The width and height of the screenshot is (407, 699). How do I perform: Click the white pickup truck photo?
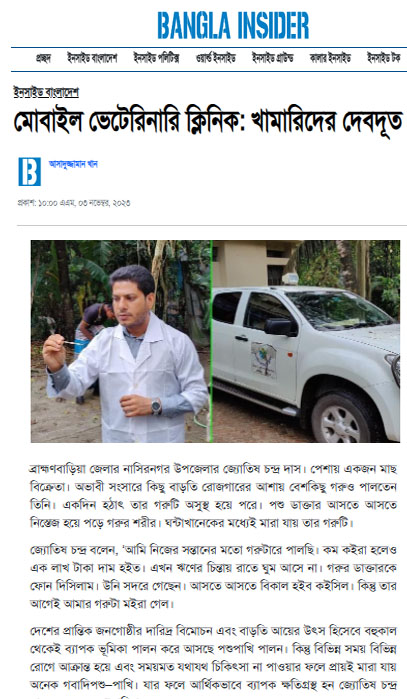pos(306,341)
